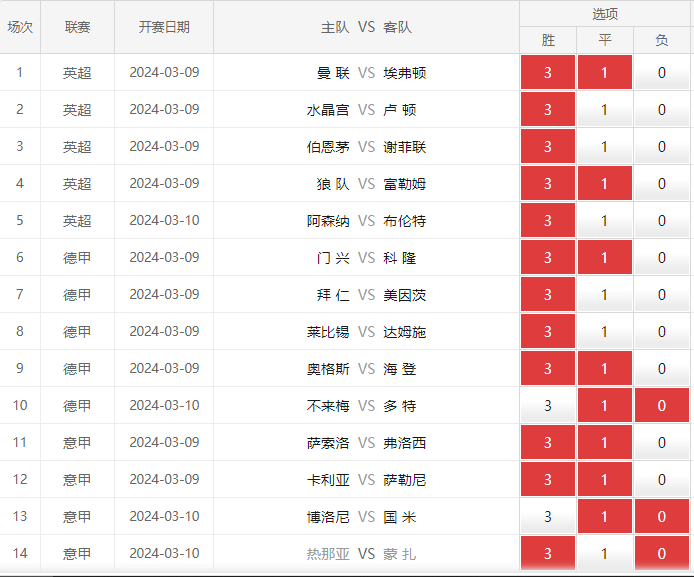This screenshot has width=694, height=577.
Task: Select loss option 0 for 水晶宫 vs 卢顿
Action: [662, 109]
